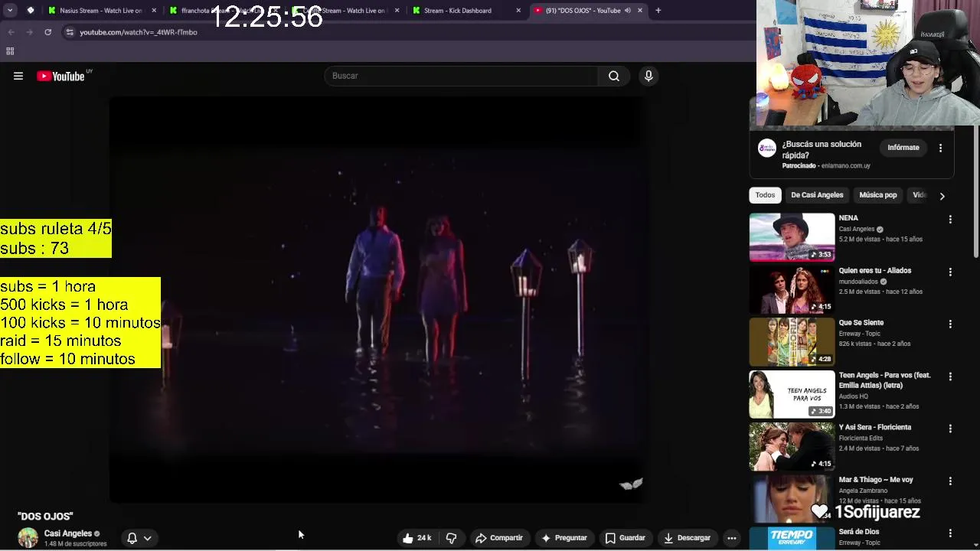
Task: Open mundoaliados channel under Quien eres tu
Action: pos(860,281)
